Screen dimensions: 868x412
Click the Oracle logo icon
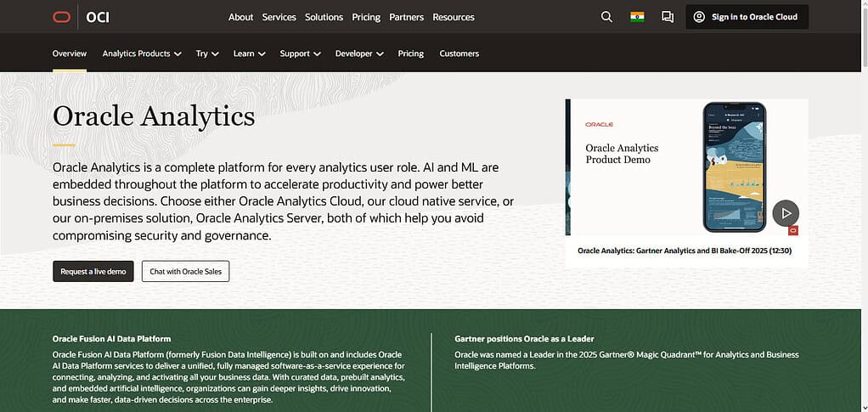pos(61,17)
